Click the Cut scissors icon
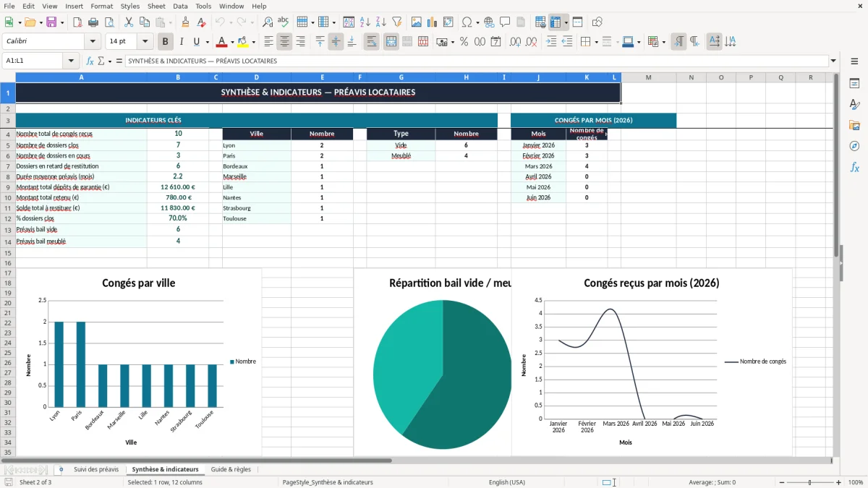Viewport: 868px width, 488px height. click(128, 22)
